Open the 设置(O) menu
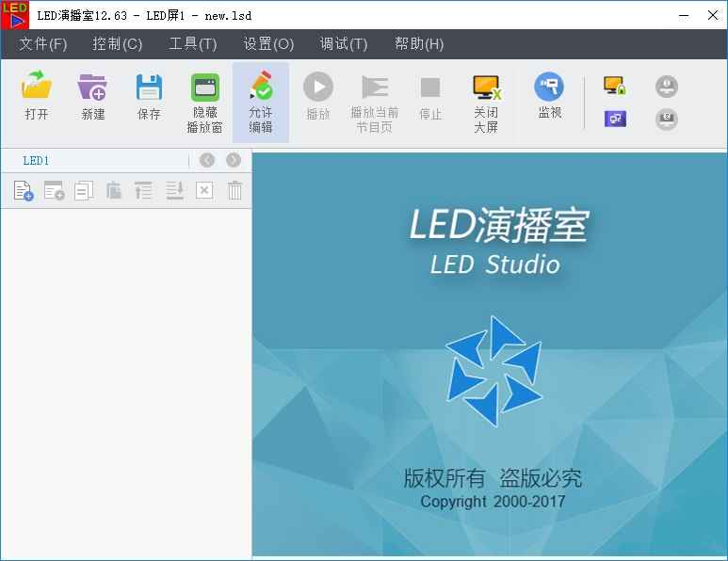The height and width of the screenshot is (561, 728). point(268,44)
